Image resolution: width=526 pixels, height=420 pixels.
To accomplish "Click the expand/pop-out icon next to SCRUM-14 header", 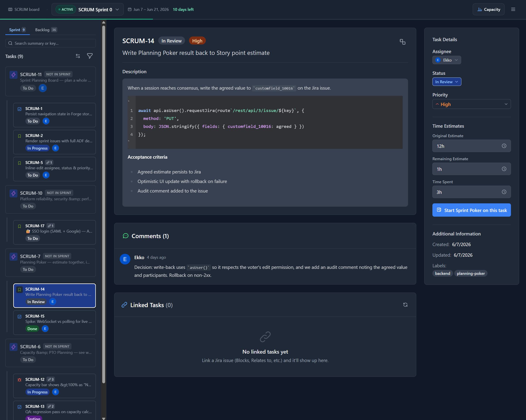I will pos(403,42).
